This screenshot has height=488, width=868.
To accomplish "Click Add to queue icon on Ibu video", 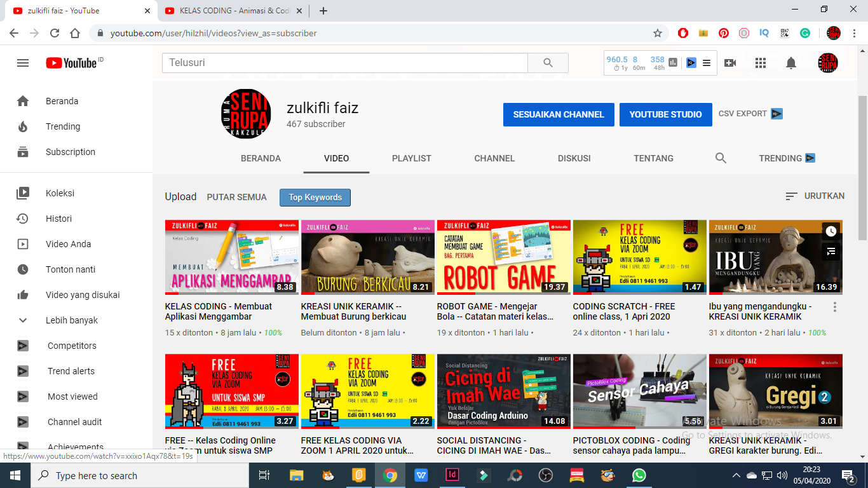I will tap(831, 252).
